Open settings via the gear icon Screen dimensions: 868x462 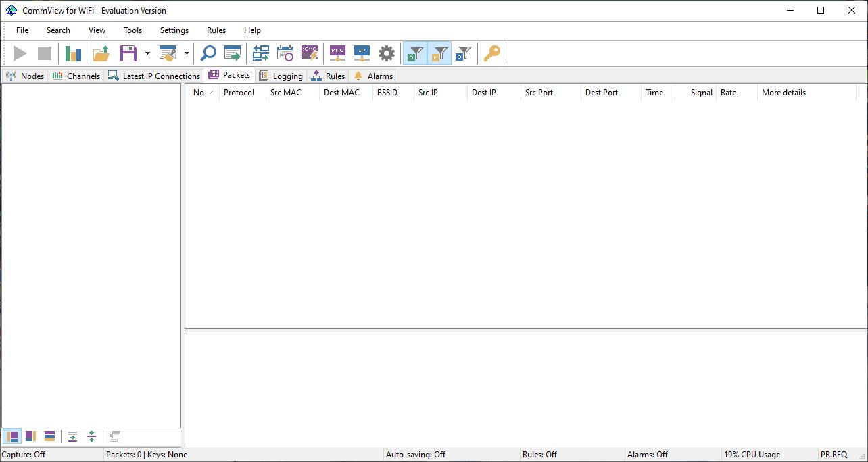click(x=386, y=53)
